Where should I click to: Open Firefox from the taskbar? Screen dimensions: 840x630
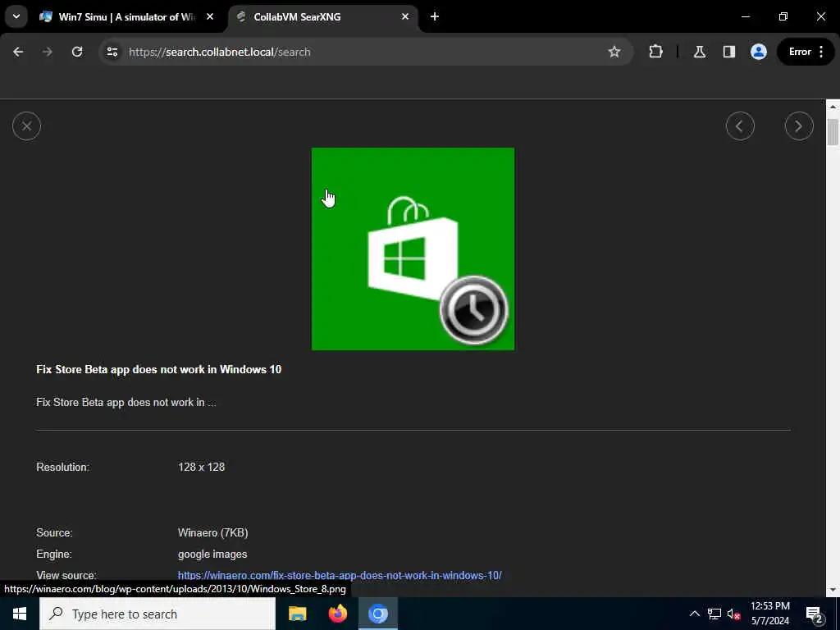coord(337,614)
